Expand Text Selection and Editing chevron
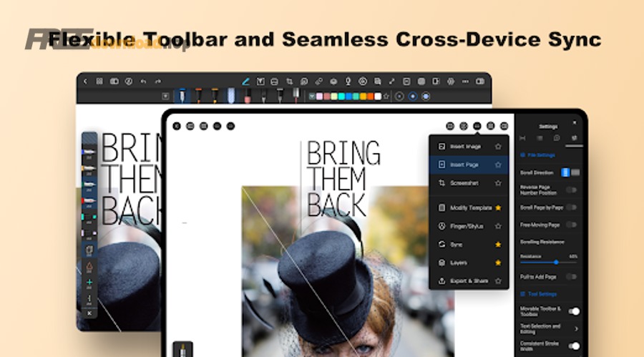The width and height of the screenshot is (644, 357). tap(576, 328)
